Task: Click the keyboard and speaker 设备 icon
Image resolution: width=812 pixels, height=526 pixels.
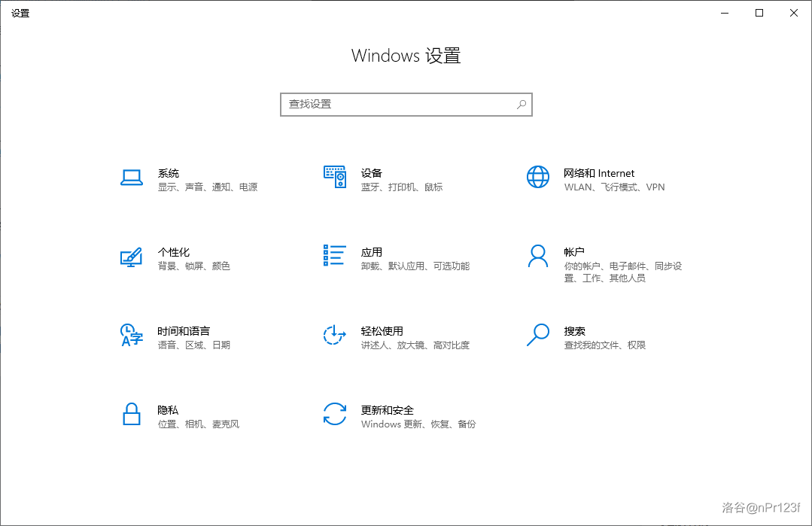Action: tap(334, 177)
